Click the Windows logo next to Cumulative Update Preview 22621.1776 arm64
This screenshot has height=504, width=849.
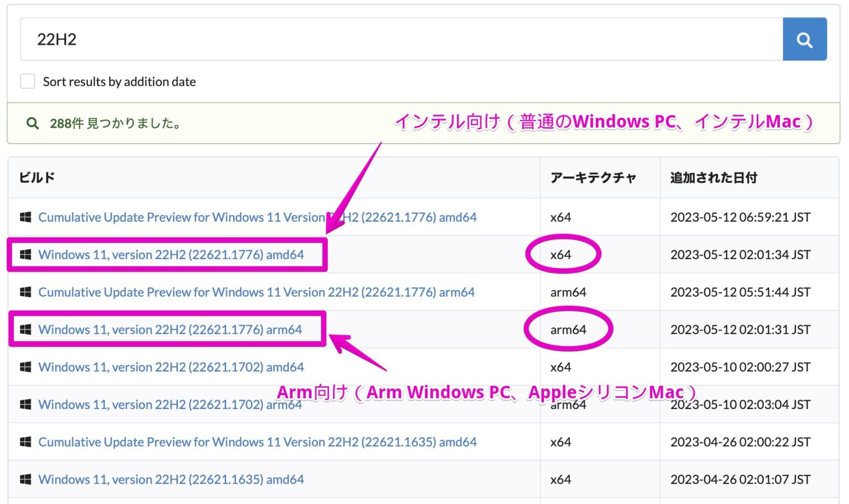(25, 292)
